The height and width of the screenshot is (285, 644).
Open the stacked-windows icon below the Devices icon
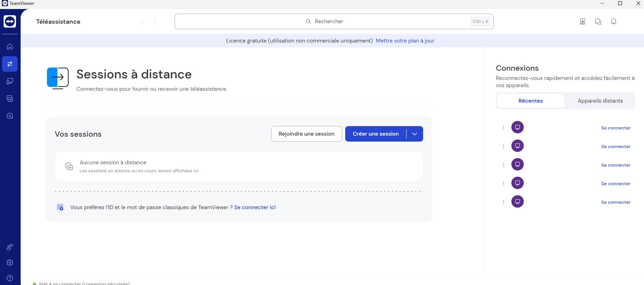[x=10, y=99]
